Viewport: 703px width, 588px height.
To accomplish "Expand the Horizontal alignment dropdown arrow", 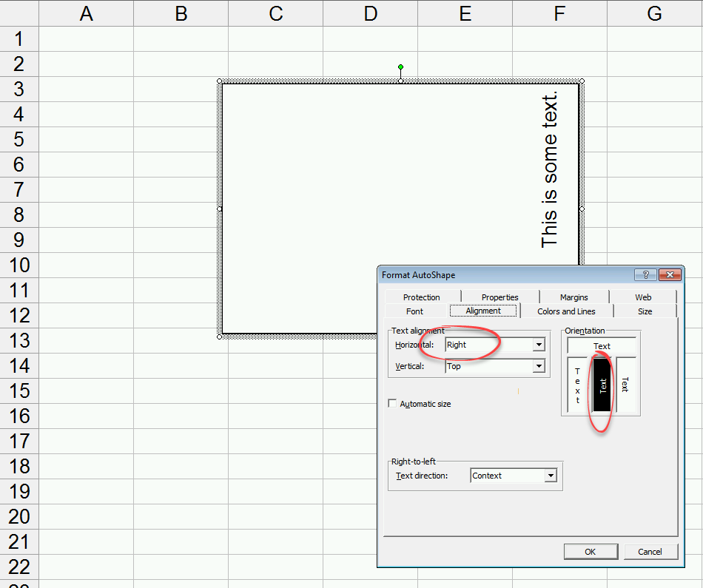I will tap(539, 345).
